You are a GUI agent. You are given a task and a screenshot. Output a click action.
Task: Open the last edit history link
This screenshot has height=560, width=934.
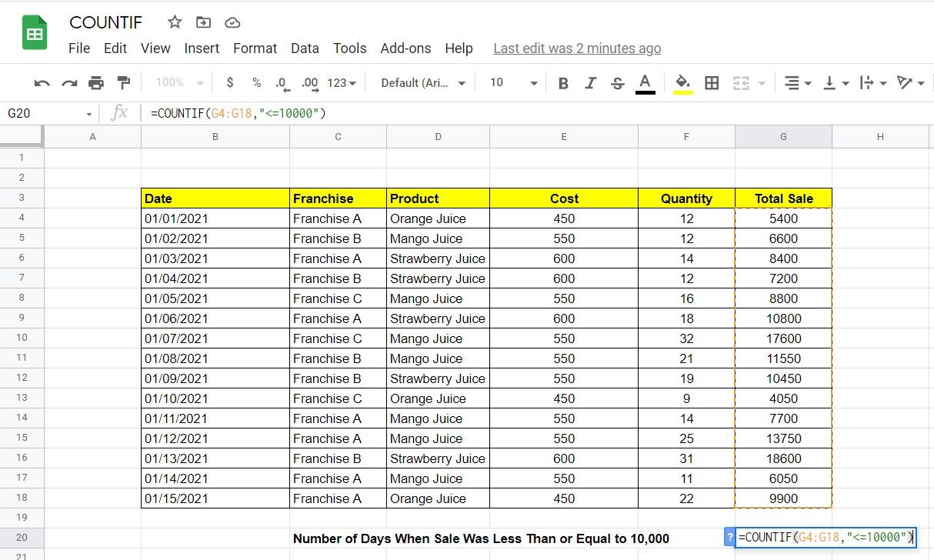(577, 48)
